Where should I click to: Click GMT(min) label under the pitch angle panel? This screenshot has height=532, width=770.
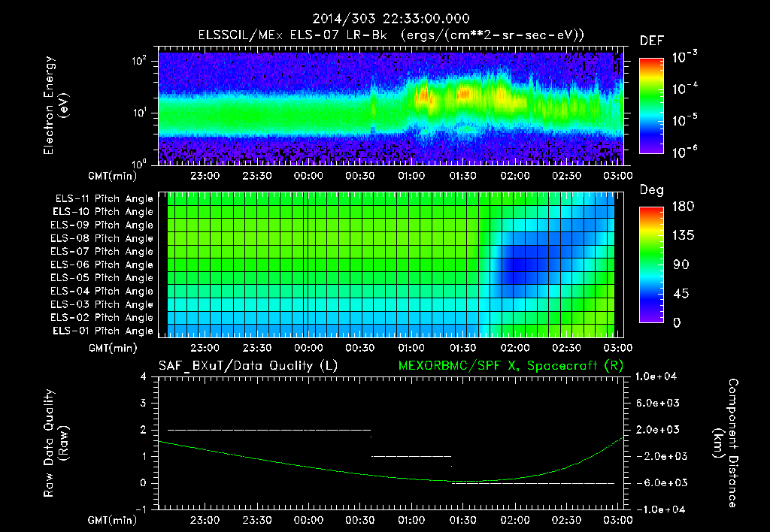click(113, 348)
